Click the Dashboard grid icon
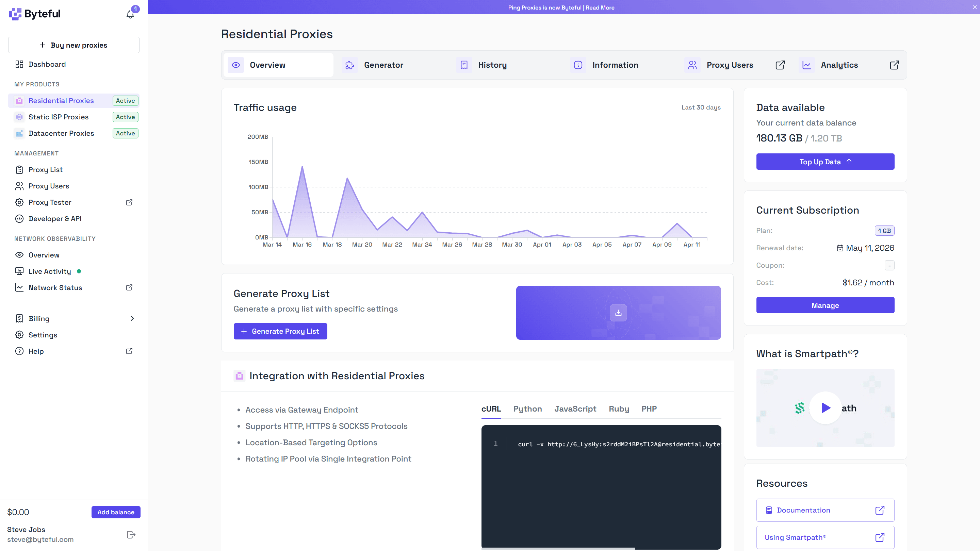 19,64
